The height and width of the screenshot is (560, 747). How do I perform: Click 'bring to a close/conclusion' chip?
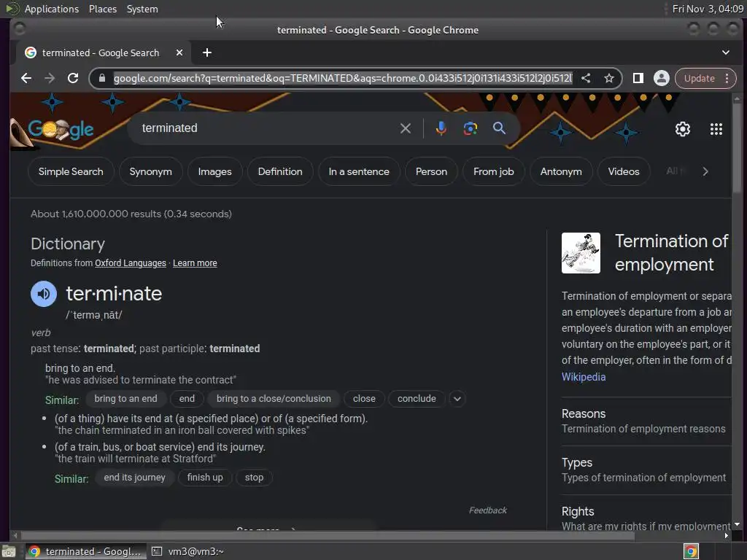[x=274, y=399]
